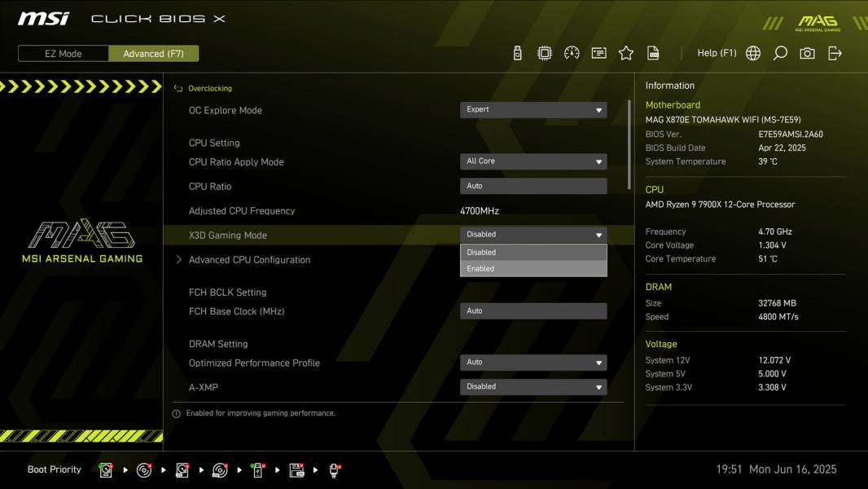Click the settings list scrollbar
This screenshot has height=489, width=868.
click(x=629, y=145)
